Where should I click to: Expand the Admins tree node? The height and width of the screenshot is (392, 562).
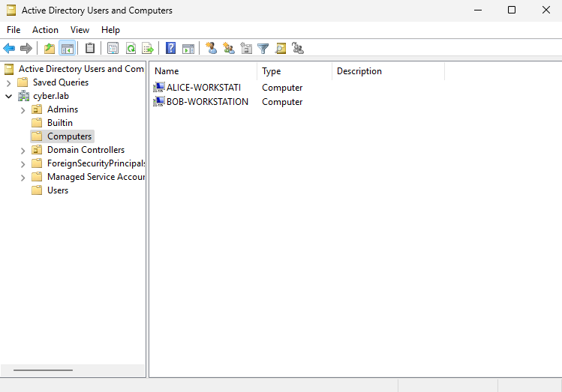tap(23, 110)
